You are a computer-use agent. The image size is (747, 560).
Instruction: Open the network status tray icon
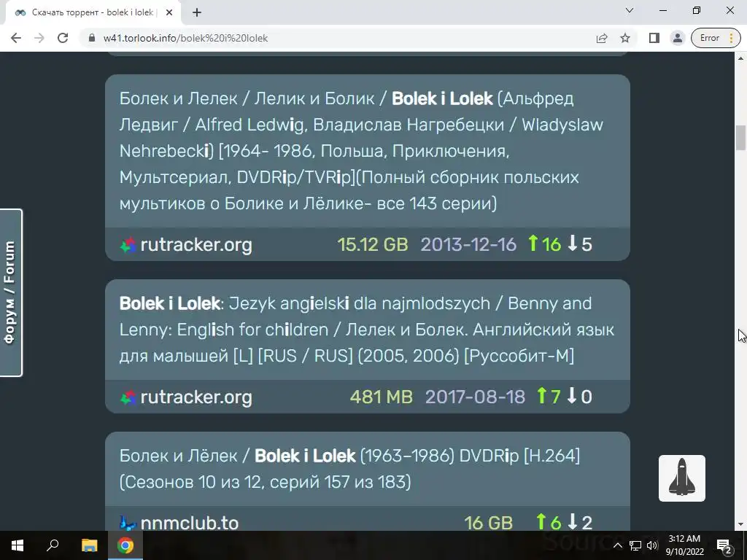click(x=635, y=545)
